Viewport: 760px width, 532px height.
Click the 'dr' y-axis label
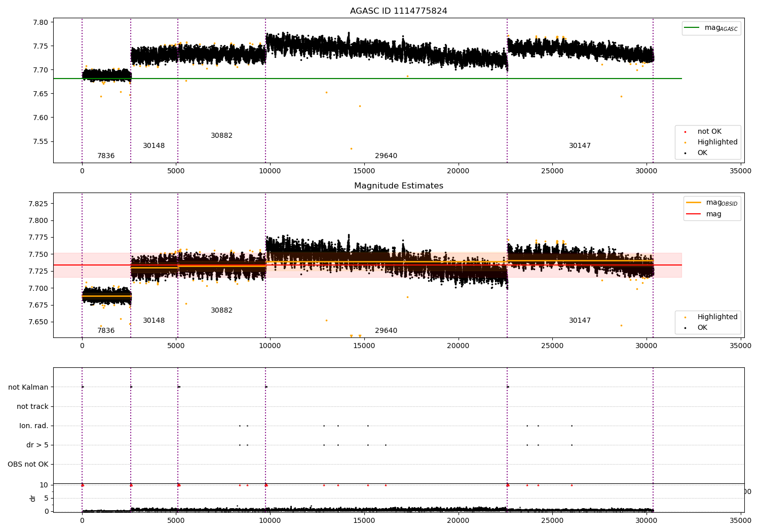tap(33, 498)
